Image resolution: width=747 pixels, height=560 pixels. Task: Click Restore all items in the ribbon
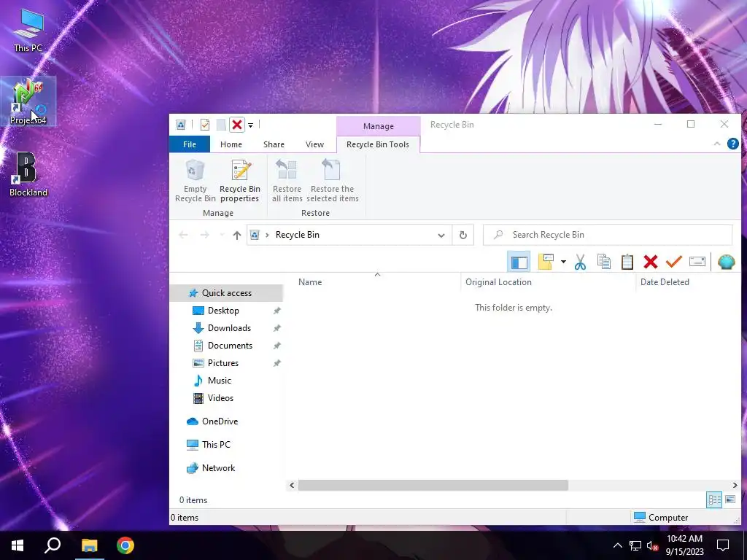pyautogui.click(x=287, y=181)
